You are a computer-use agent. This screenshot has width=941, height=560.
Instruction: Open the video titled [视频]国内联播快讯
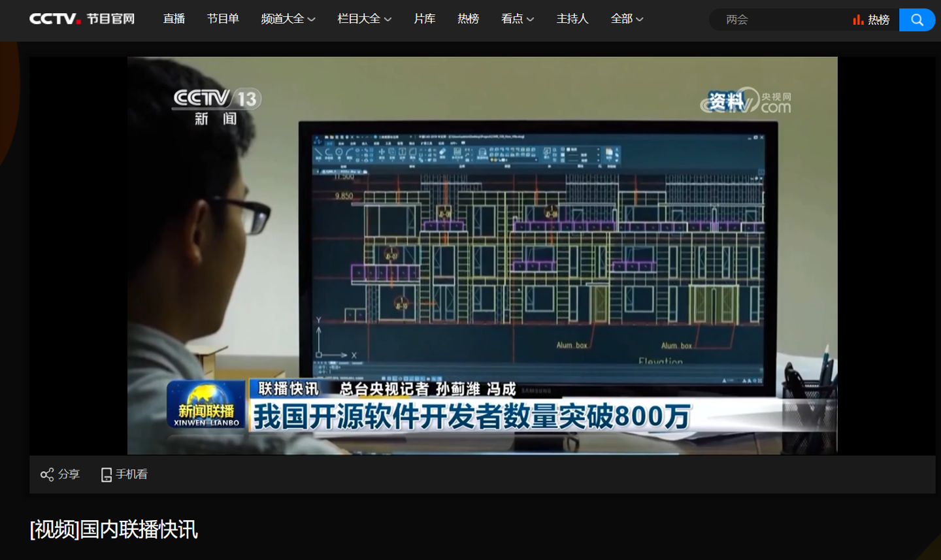114,531
